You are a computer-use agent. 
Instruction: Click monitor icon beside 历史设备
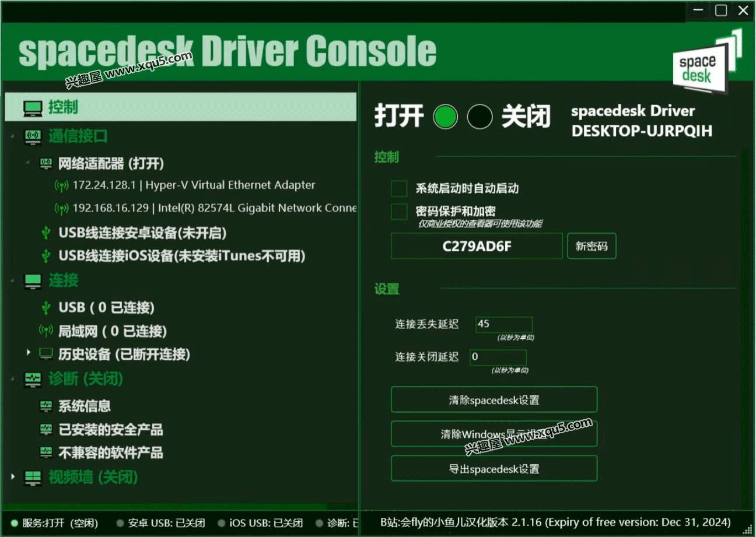click(46, 354)
